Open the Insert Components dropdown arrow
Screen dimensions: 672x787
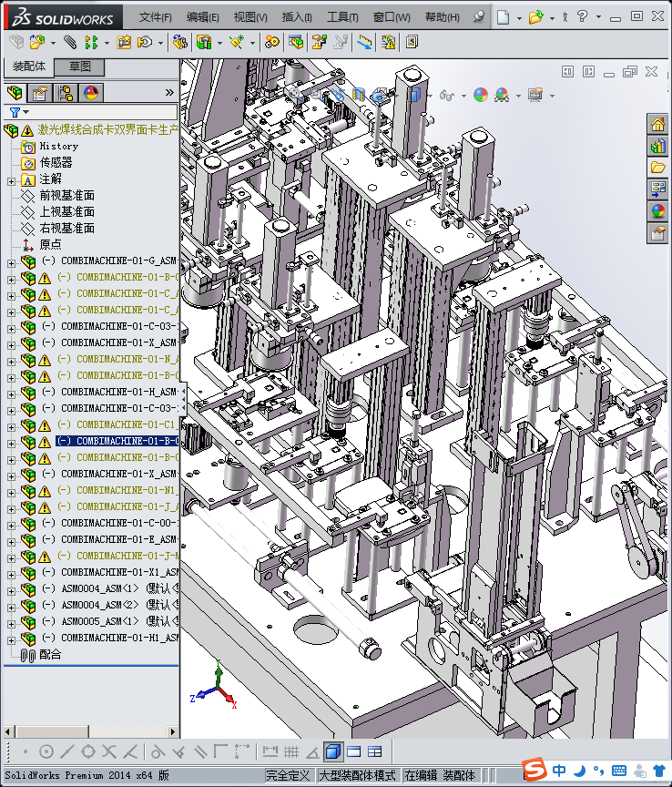53,43
